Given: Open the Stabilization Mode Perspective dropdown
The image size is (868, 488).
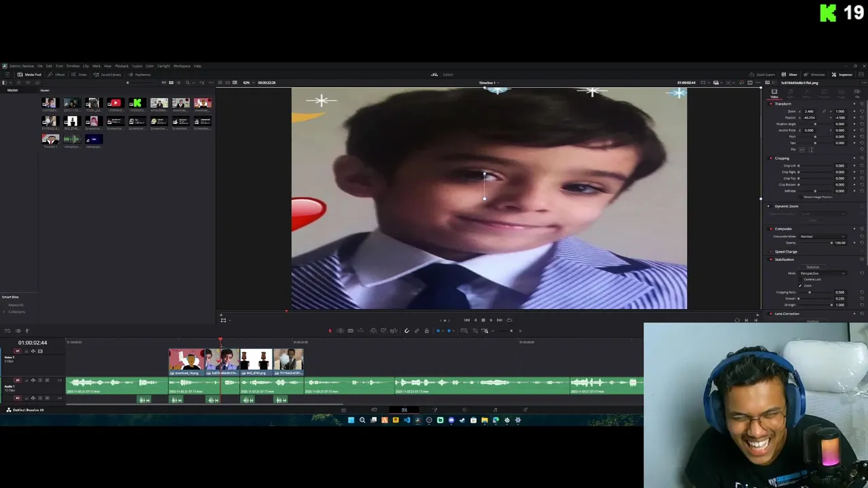Looking at the screenshot, I should coord(823,273).
